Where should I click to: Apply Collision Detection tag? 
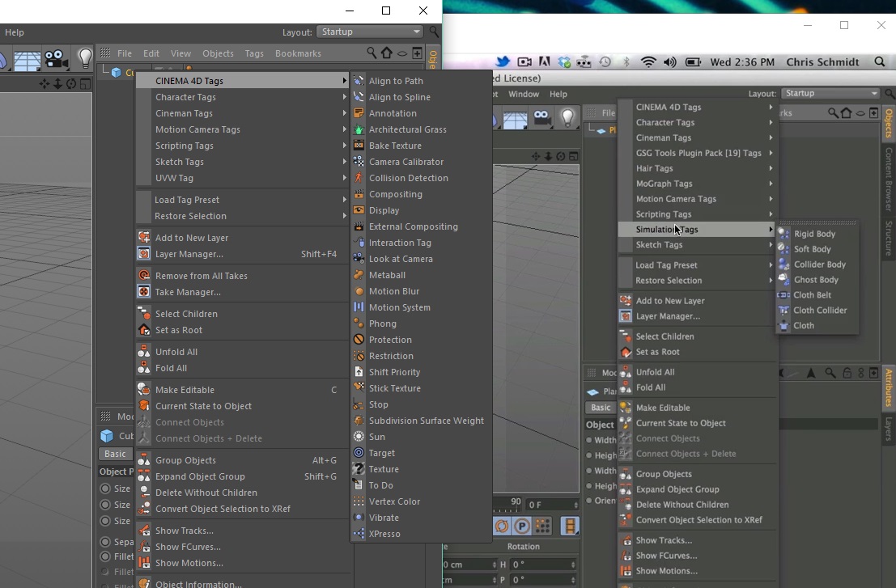(x=421, y=178)
